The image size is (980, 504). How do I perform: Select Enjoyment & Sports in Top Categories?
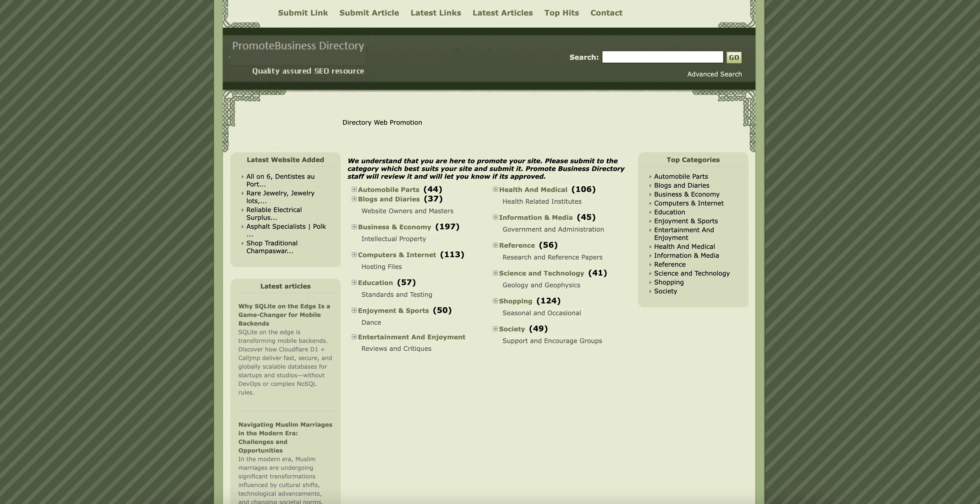point(686,221)
